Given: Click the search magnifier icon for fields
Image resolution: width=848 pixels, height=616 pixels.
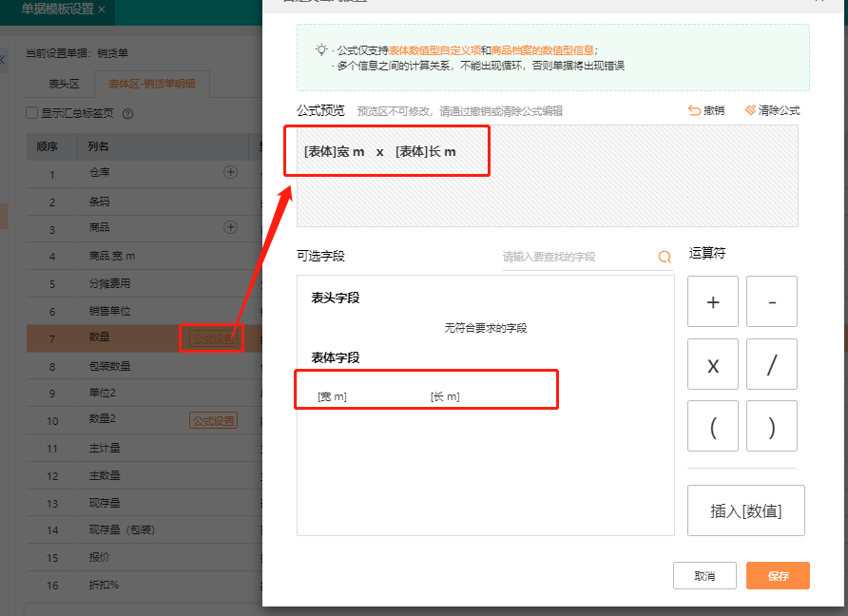Looking at the screenshot, I should click(665, 257).
